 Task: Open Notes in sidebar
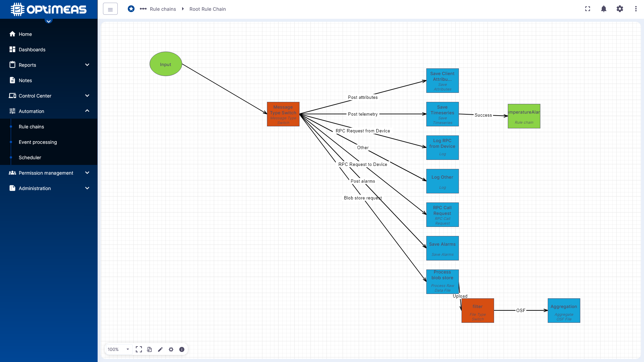point(49,80)
